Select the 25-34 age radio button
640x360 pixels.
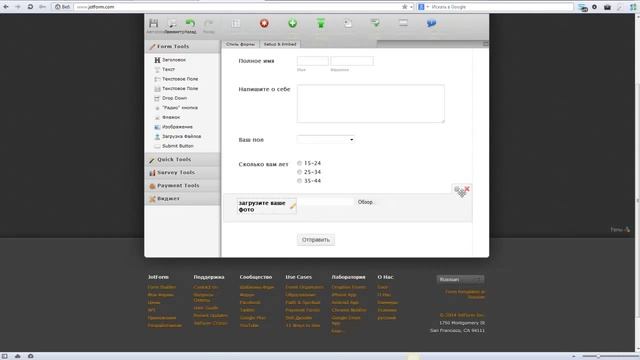tap(300, 172)
